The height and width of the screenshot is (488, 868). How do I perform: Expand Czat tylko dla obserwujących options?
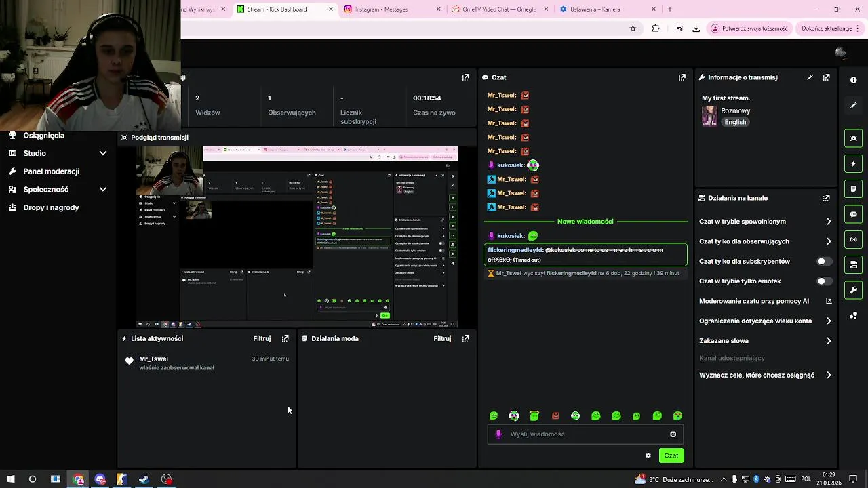pos(829,241)
